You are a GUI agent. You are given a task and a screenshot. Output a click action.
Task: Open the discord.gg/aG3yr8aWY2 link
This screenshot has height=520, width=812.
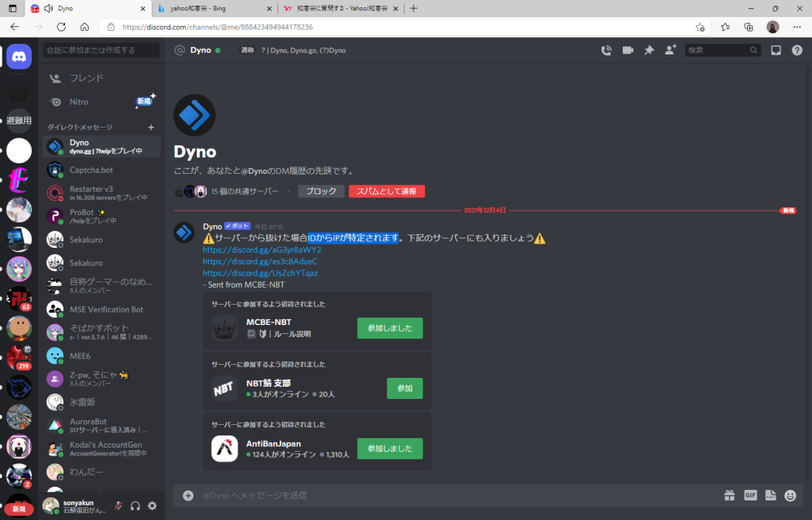[262, 250]
